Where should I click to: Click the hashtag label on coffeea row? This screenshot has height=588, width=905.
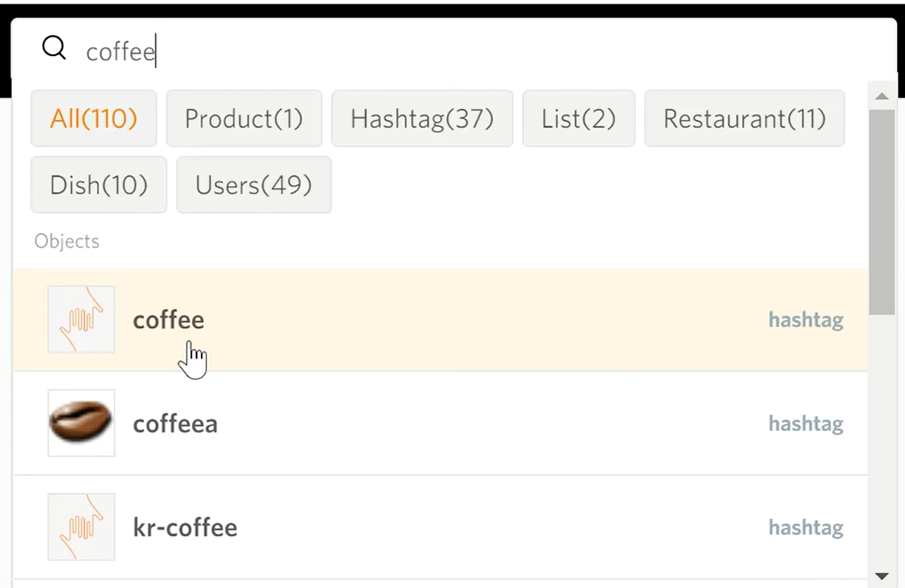point(805,424)
